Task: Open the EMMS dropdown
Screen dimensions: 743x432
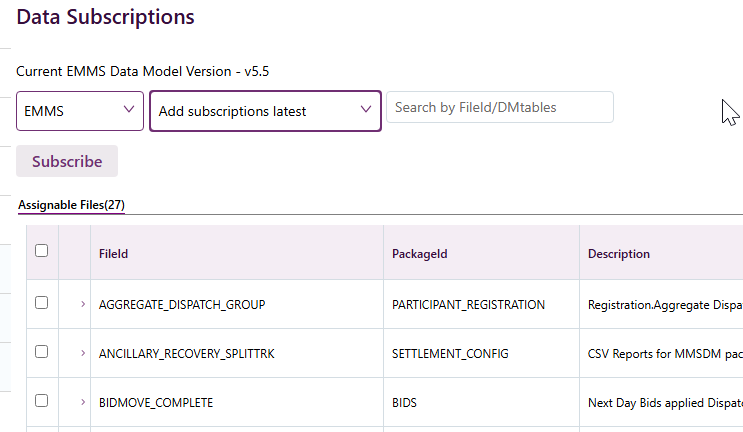Action: click(x=80, y=111)
